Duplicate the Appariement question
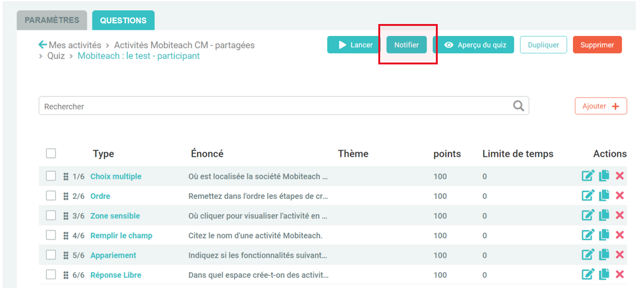Viewport: 644px width, 288px height. [604, 255]
